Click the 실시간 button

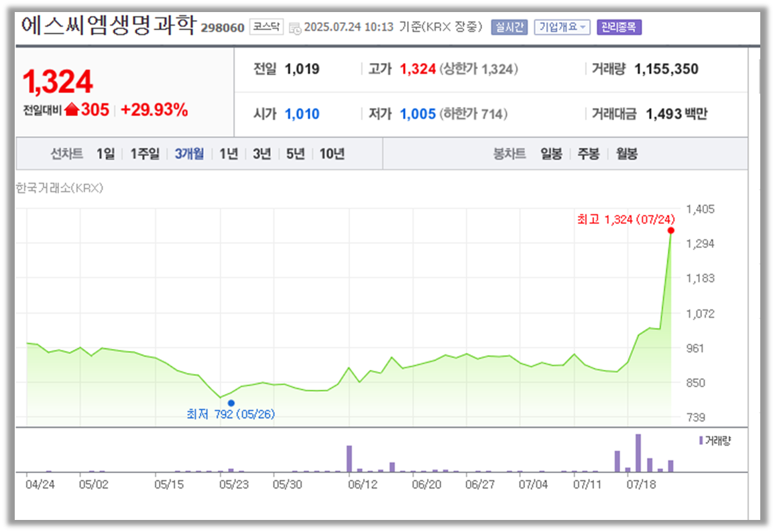pyautogui.click(x=509, y=27)
